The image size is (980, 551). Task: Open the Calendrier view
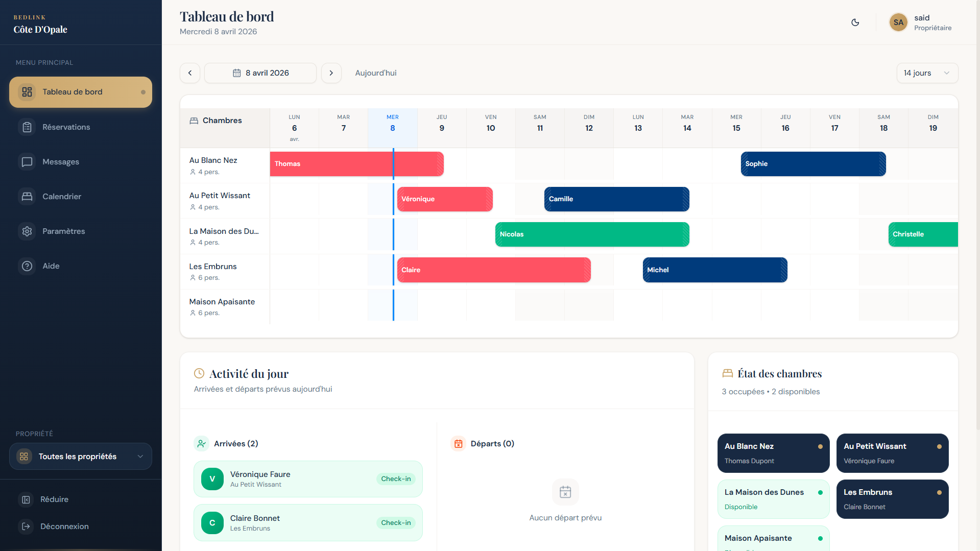click(61, 196)
